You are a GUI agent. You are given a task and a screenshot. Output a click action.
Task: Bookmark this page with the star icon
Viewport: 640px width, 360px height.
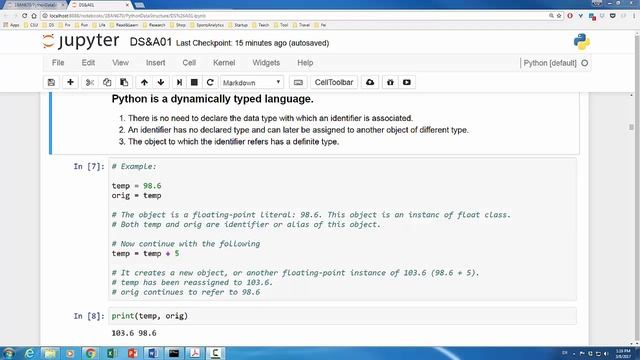[x=559, y=16]
